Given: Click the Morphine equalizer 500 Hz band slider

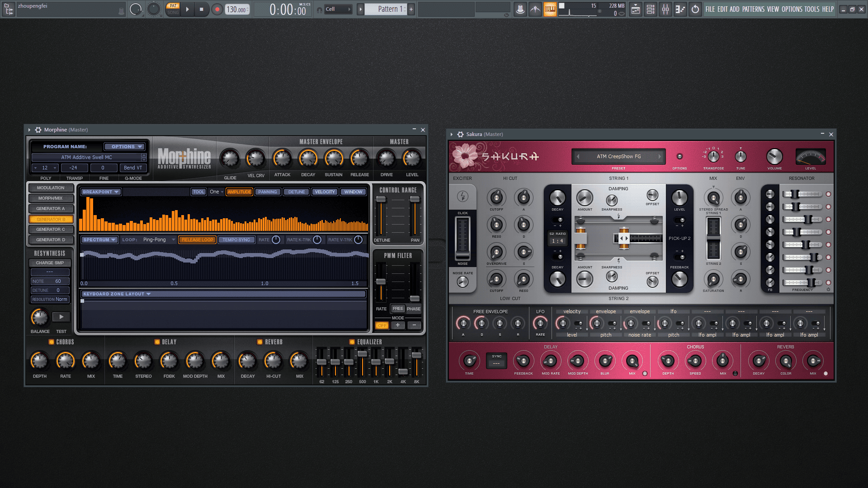Looking at the screenshot, I should [x=362, y=362].
